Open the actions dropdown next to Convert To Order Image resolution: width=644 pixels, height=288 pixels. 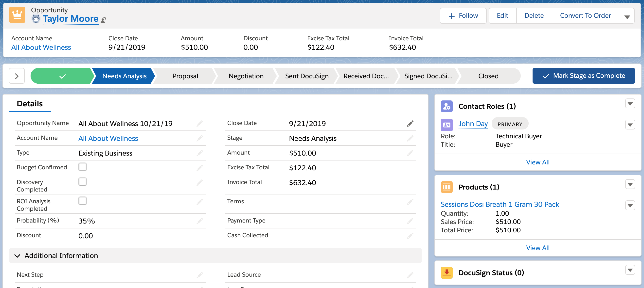click(627, 16)
